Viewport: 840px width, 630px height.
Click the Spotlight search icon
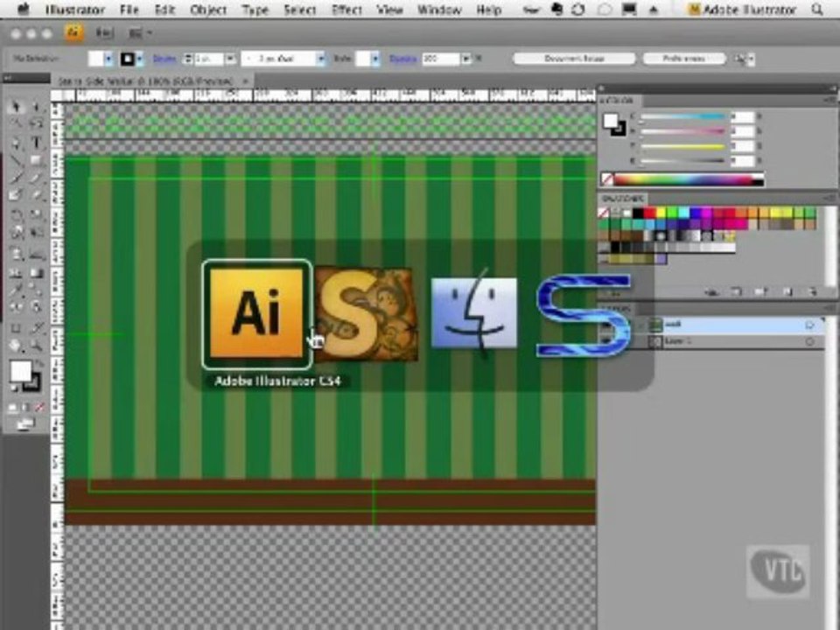tap(817, 9)
